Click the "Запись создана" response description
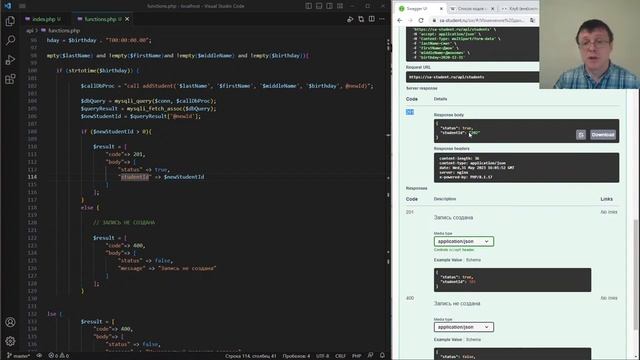This screenshot has height=360, width=640. point(453,218)
